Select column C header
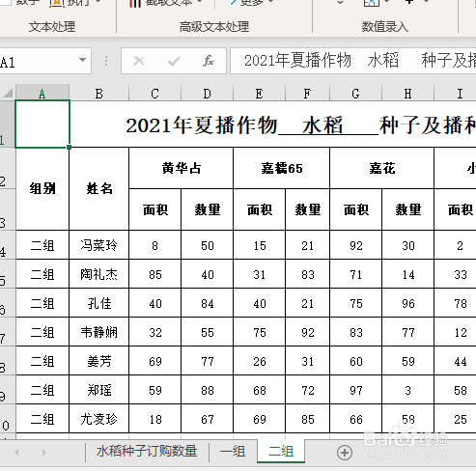Viewport: 476px width, 471px height. click(154, 94)
